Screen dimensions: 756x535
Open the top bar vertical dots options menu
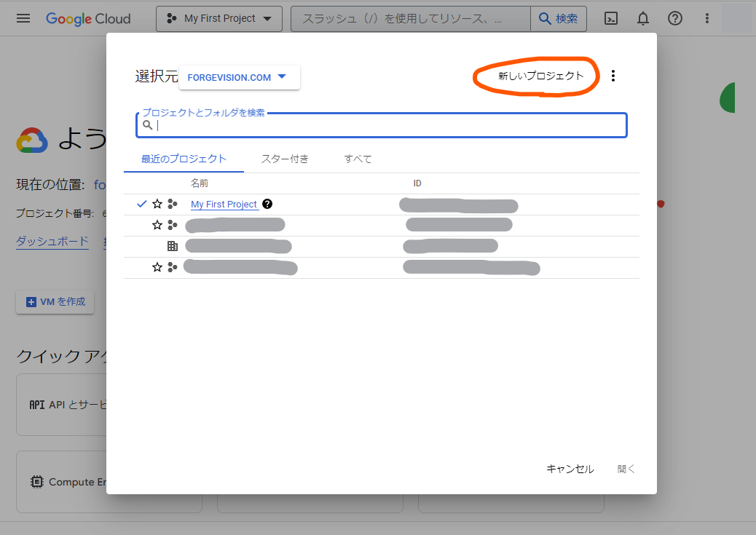pyautogui.click(x=707, y=18)
